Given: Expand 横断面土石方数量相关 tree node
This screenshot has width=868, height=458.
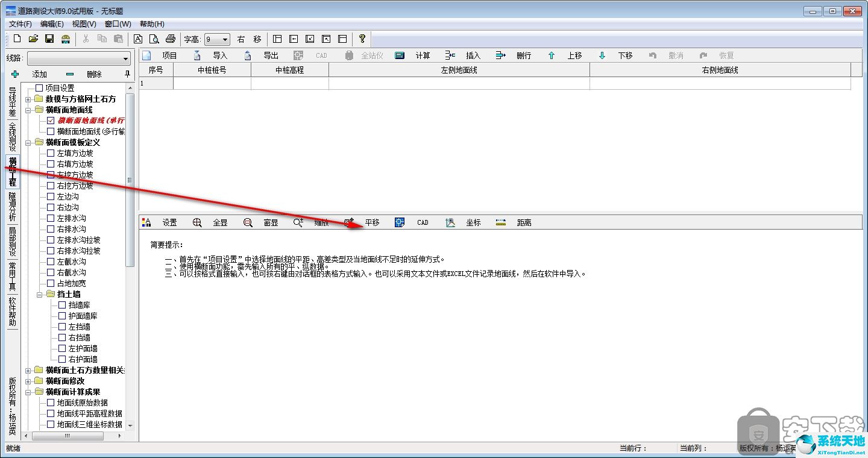Looking at the screenshot, I should point(28,370).
